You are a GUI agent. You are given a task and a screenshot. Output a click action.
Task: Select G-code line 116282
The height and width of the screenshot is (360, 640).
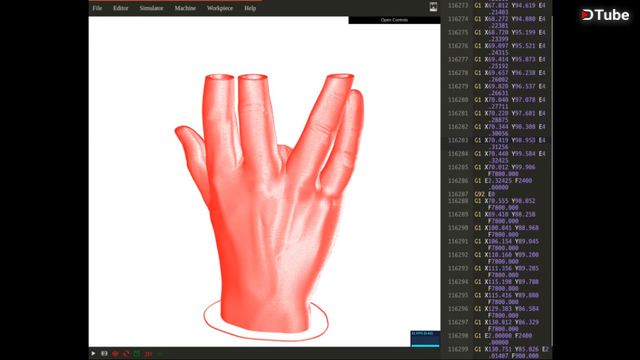[x=497, y=130]
